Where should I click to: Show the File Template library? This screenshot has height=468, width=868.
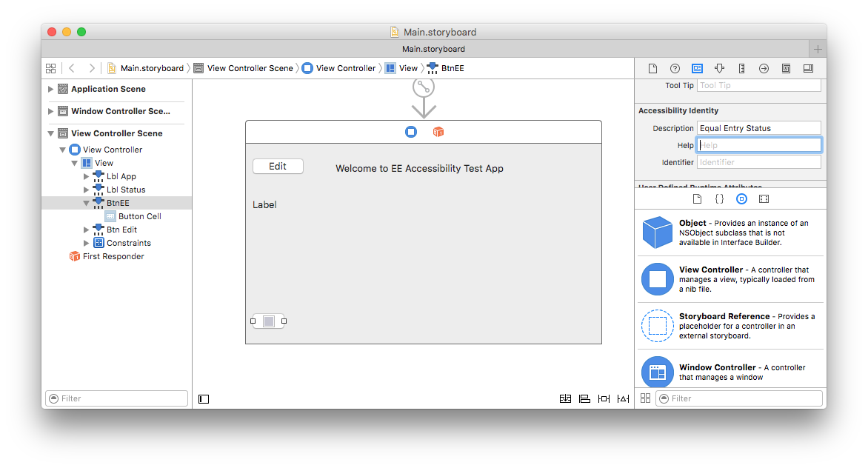tap(697, 199)
